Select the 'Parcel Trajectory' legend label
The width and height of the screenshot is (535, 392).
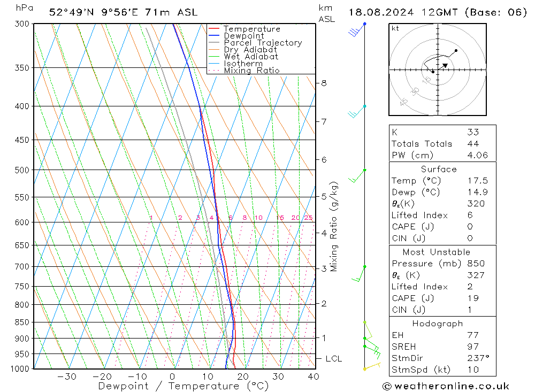[x=263, y=43]
